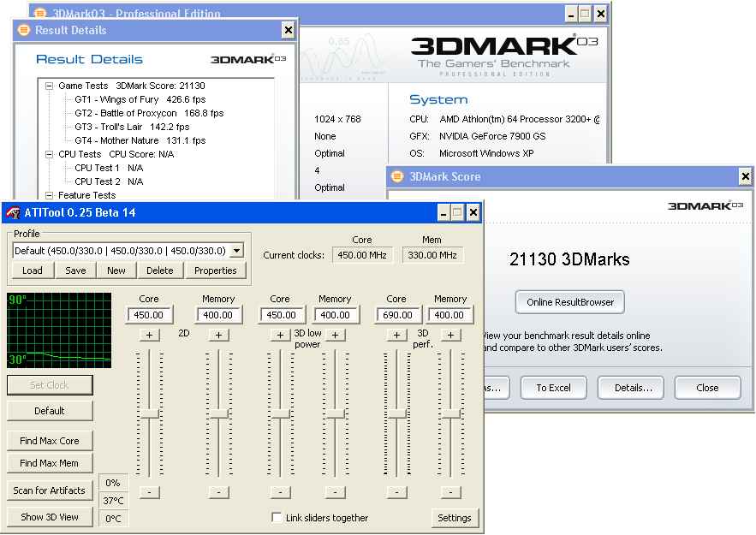Click Scan for Artifacts
Screen dimensions: 756x535
pyautogui.click(x=49, y=490)
